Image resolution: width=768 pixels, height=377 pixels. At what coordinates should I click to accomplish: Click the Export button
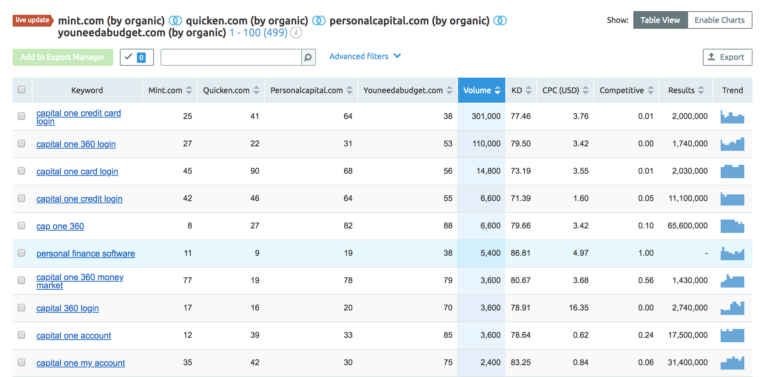[727, 57]
